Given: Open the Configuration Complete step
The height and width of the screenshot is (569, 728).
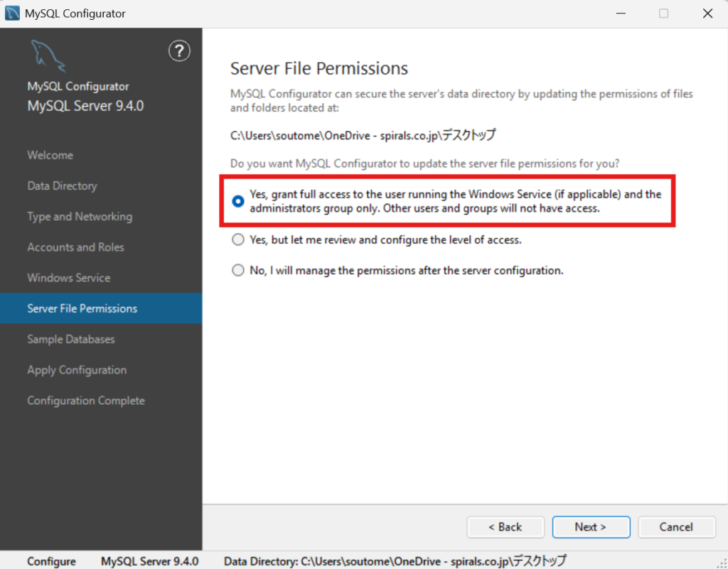Looking at the screenshot, I should pyautogui.click(x=86, y=401).
